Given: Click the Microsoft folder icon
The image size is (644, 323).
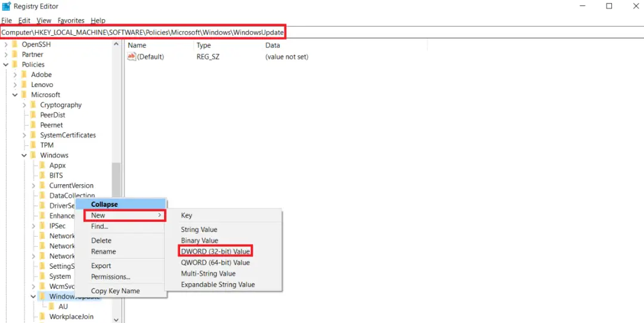Looking at the screenshot, I should pyautogui.click(x=24, y=95).
